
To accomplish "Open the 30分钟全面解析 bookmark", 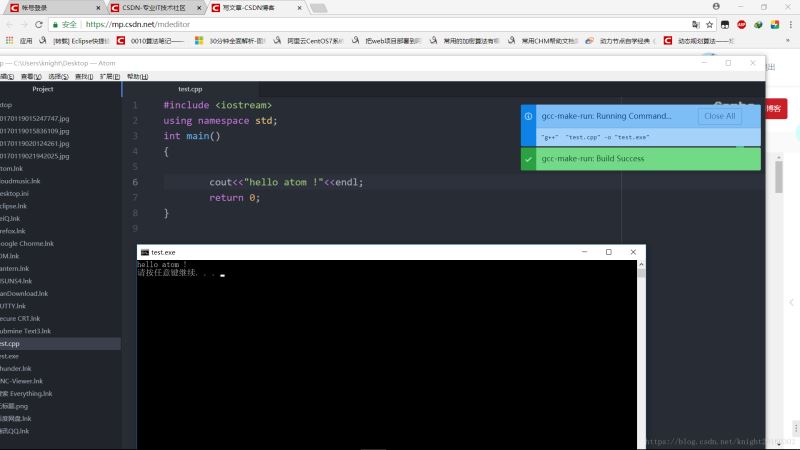I will [x=230, y=41].
